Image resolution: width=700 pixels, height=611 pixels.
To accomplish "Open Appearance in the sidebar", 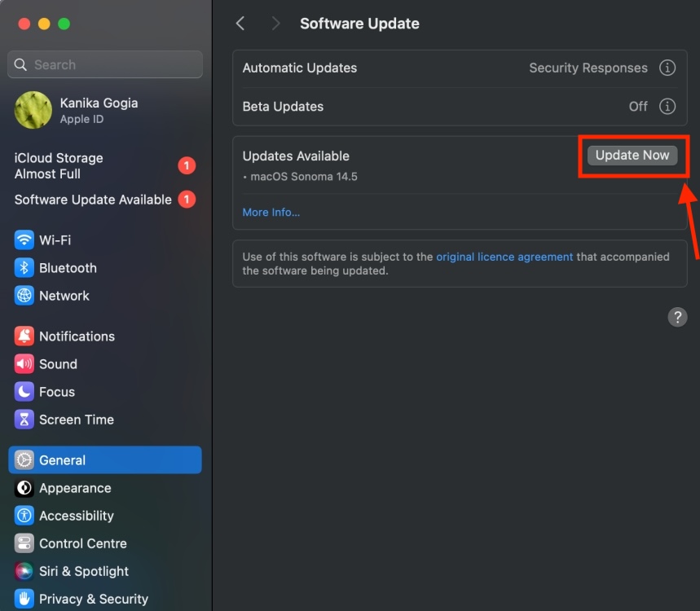I will click(x=75, y=488).
